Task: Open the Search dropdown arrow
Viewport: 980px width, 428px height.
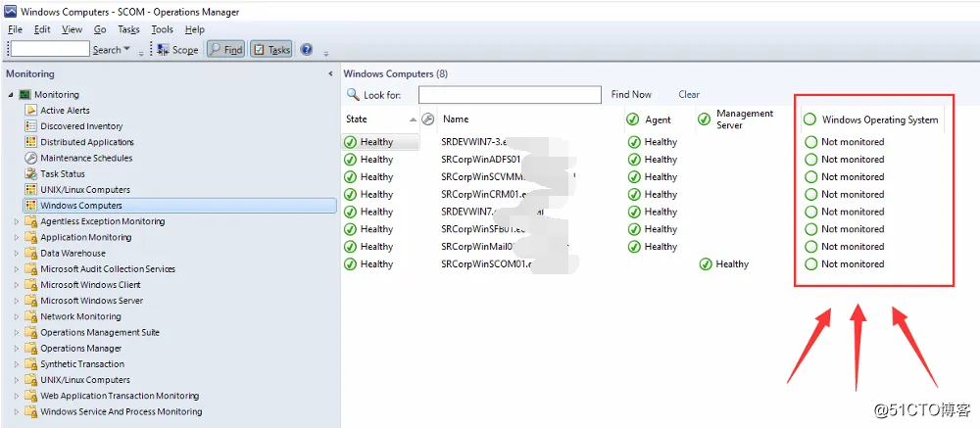Action: pos(126,49)
